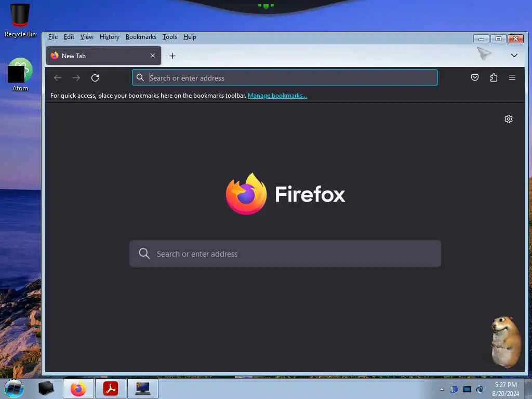The height and width of the screenshot is (399, 532).
Task: Show hidden tray icons arrow
Action: 442,390
